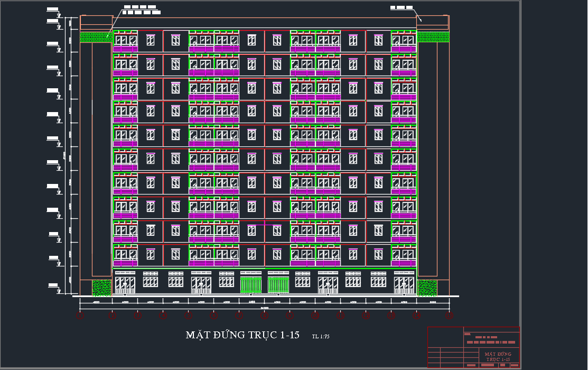The width and height of the screenshot is (588, 370).
Task: Click the title block text MẶT ĐỨNG TRỤC 1-15
Action: point(498,357)
